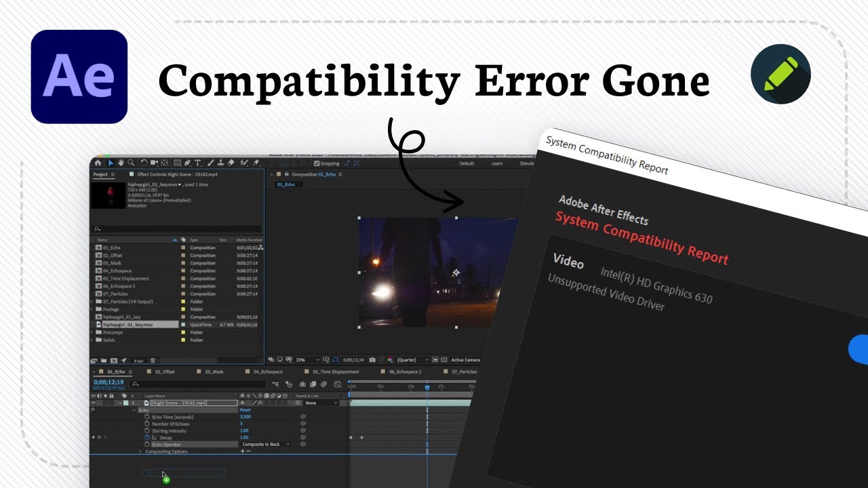Click the 01_Echo breadcrumb in viewer
The height and width of the screenshot is (488, 868).
coord(285,184)
